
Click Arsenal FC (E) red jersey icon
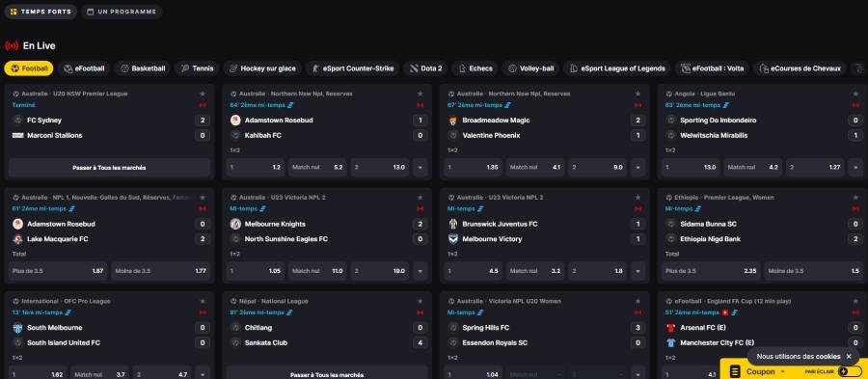[671, 328]
